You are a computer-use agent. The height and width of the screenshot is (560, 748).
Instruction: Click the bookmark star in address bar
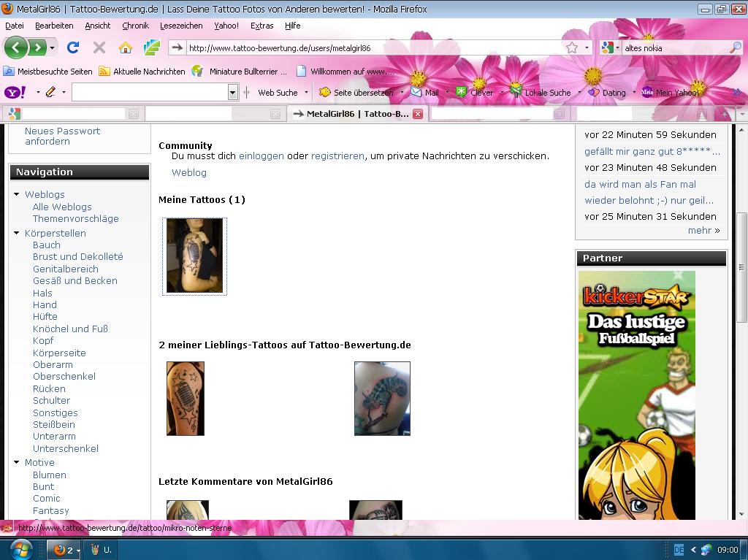coord(572,47)
